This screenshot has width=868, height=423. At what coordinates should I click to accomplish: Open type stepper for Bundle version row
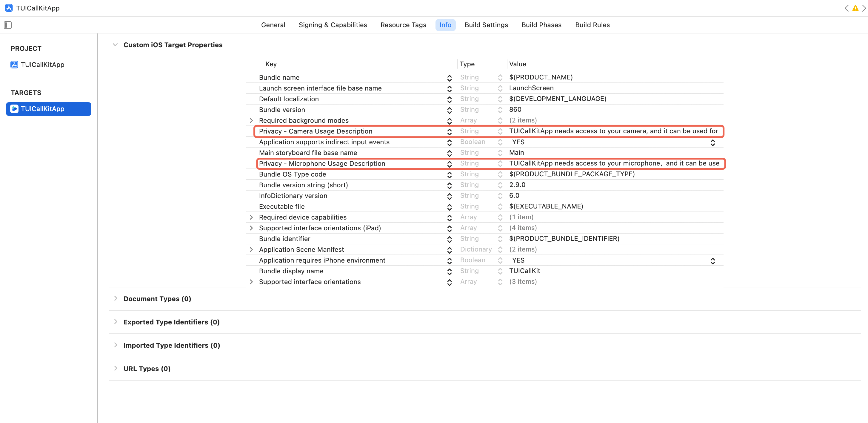point(500,110)
